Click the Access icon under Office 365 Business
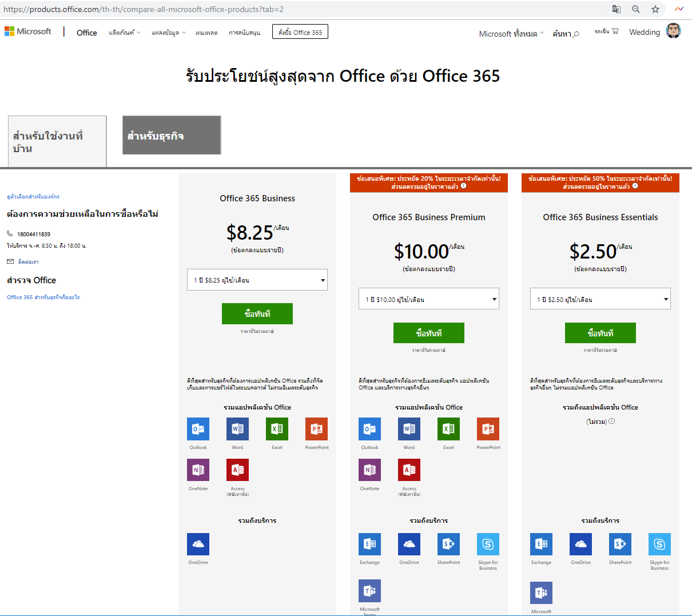The image size is (692, 616). coord(237,470)
